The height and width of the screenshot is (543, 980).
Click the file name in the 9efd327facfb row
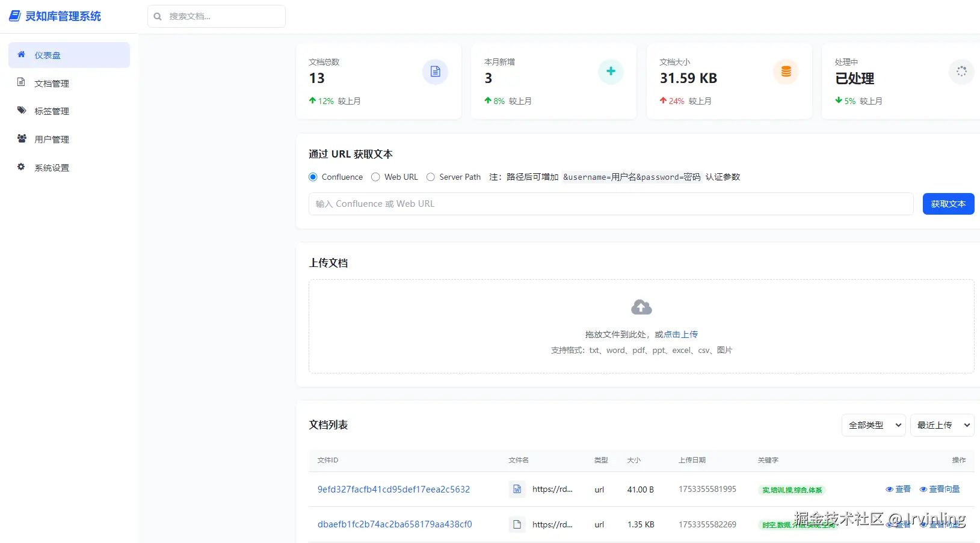[552, 489]
